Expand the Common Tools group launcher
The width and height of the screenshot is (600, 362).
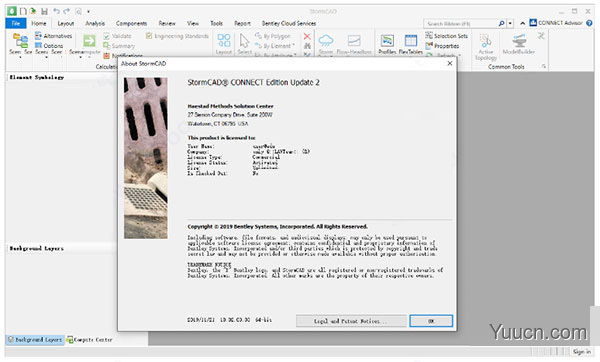coord(544,67)
